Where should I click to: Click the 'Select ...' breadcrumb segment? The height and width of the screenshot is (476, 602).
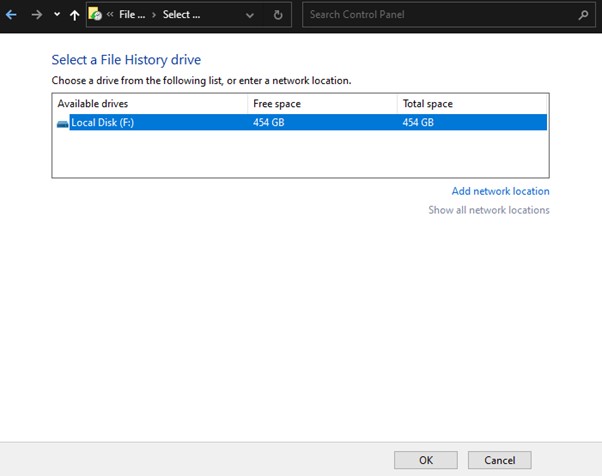182,16
